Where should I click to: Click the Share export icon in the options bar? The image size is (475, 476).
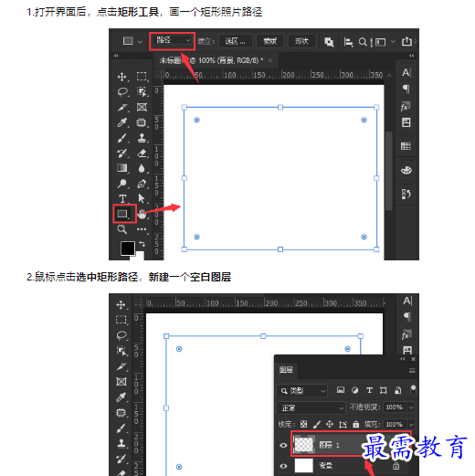tap(406, 41)
